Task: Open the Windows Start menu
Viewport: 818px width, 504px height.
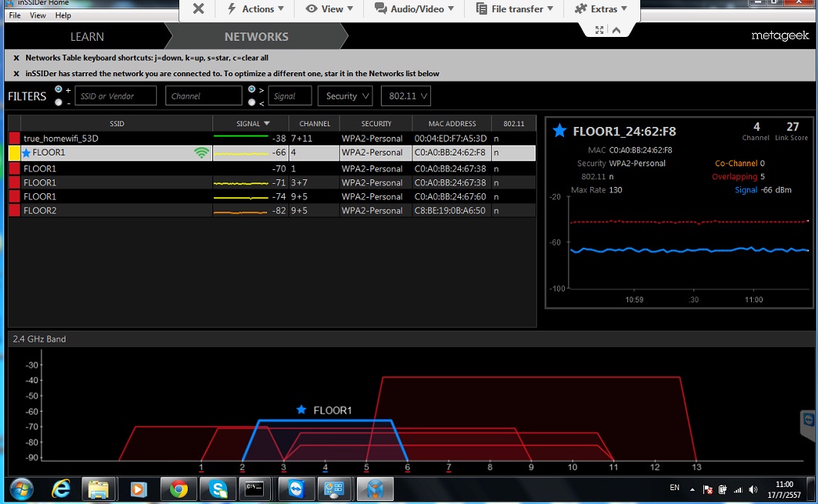Action: click(x=21, y=489)
